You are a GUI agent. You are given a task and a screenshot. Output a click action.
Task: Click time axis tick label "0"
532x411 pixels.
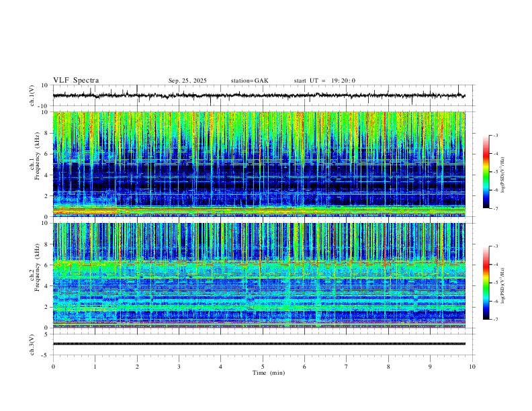[53, 367]
